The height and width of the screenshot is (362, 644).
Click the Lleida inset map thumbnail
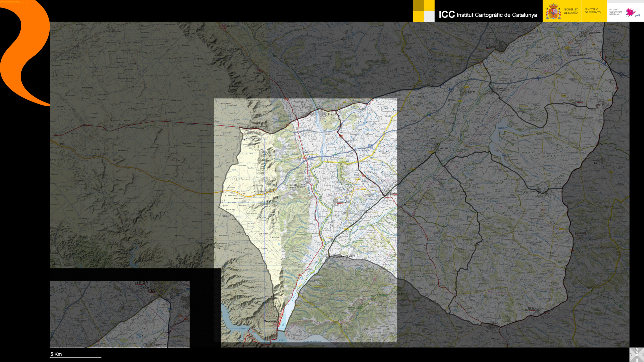pyautogui.click(x=119, y=314)
